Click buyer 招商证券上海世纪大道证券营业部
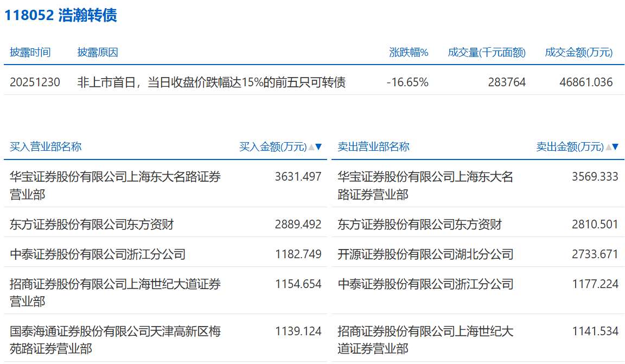 pyautogui.click(x=115, y=292)
